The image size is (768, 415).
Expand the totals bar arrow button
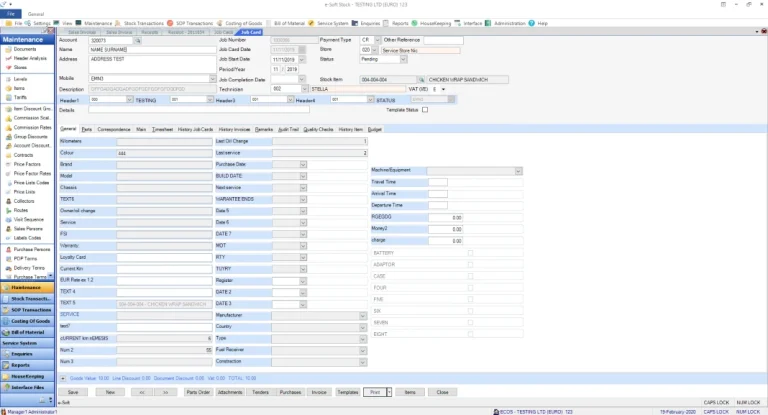click(x=63, y=378)
